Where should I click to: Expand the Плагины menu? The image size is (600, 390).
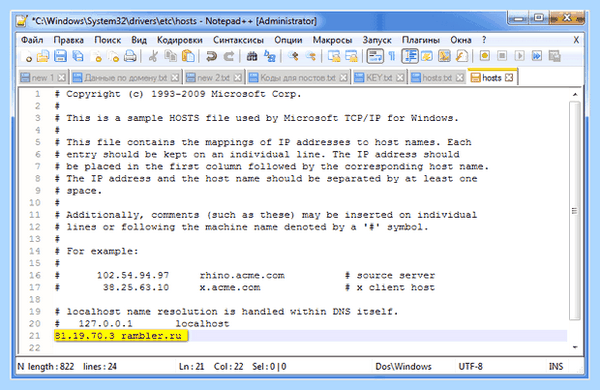point(421,40)
